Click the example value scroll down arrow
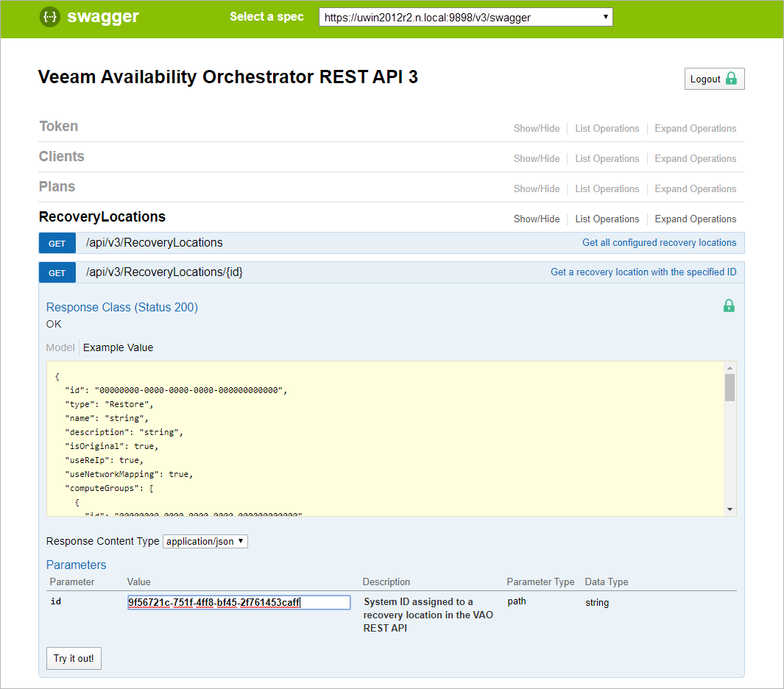This screenshot has width=784, height=689. [x=730, y=509]
